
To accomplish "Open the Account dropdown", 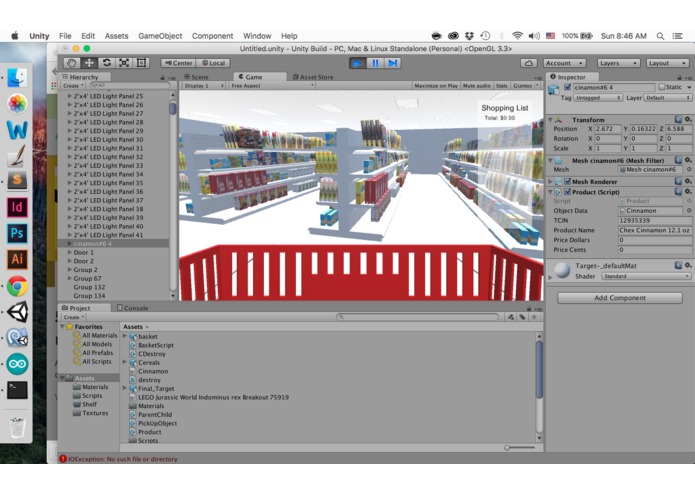I will (564, 63).
